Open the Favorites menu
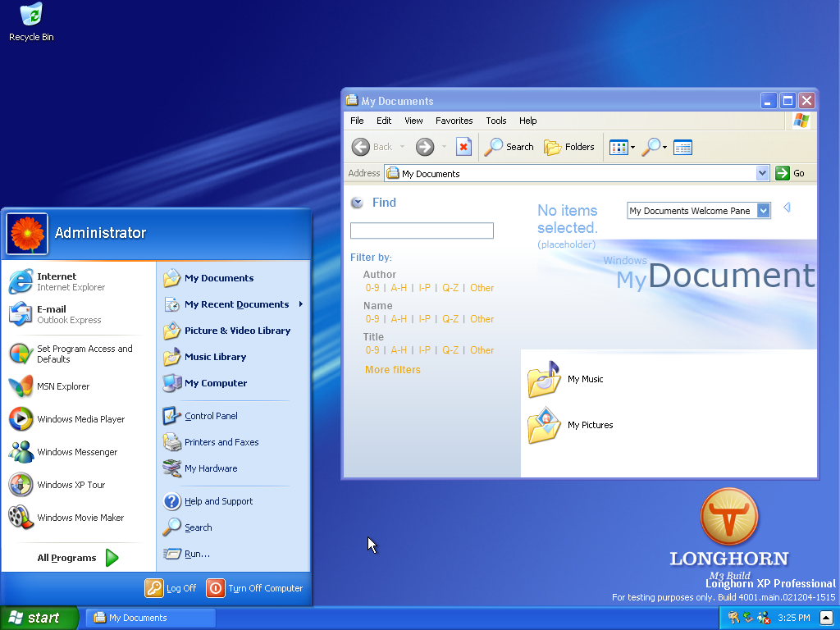840x630 pixels. click(x=454, y=121)
